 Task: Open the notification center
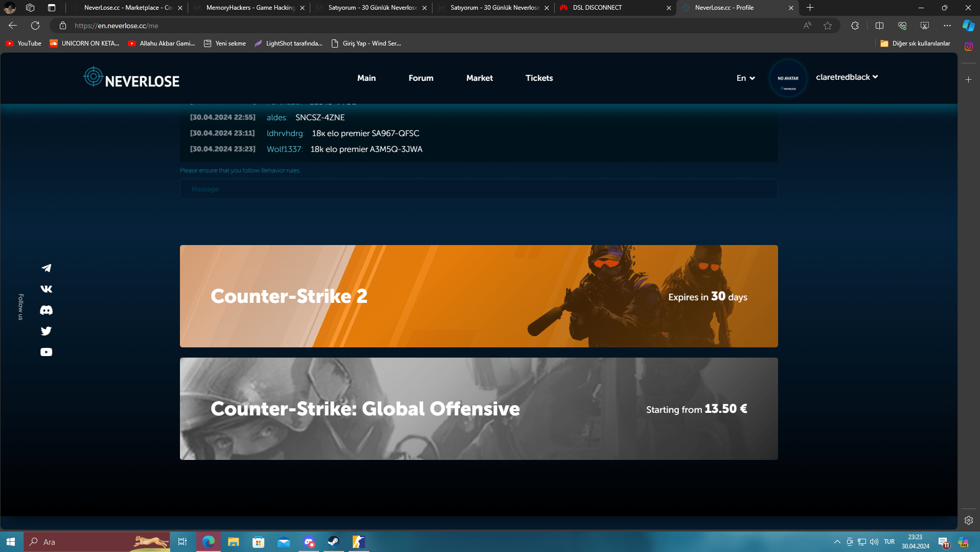click(x=944, y=542)
